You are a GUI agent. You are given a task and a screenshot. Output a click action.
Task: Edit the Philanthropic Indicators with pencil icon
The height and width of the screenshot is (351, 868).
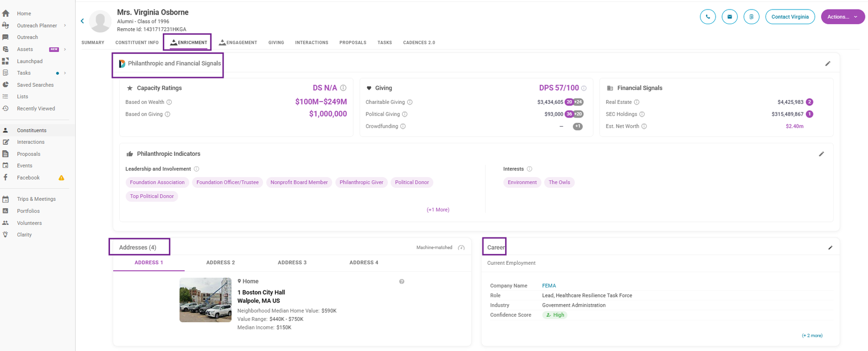[x=821, y=154]
